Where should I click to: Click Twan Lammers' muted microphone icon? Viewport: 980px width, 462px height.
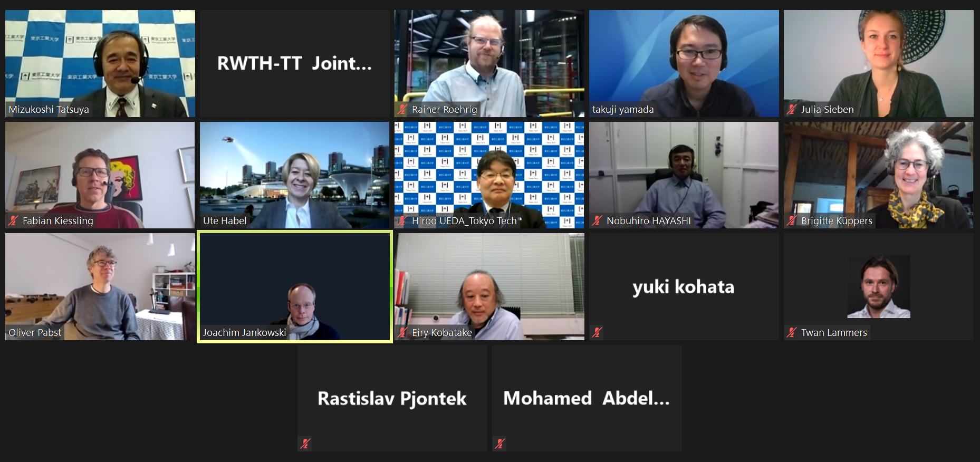[792, 333]
